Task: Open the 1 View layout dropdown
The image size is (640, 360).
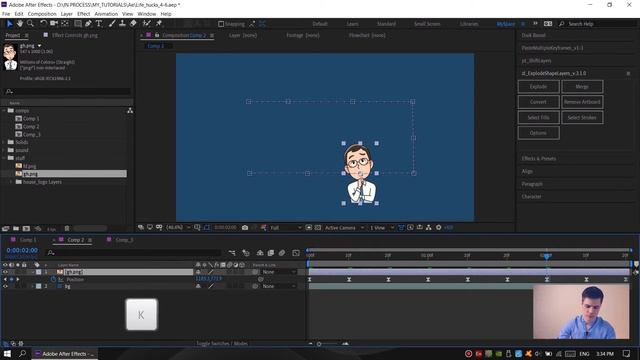Action: (382, 227)
